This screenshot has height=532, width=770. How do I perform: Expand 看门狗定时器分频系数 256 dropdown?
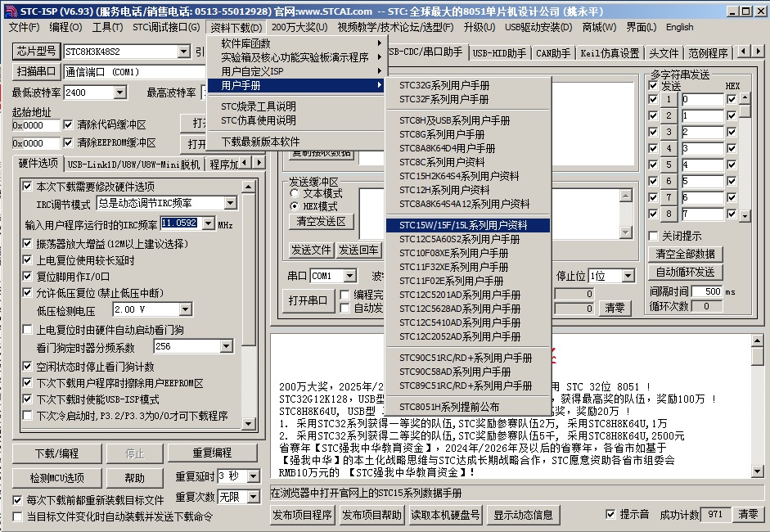(226, 346)
